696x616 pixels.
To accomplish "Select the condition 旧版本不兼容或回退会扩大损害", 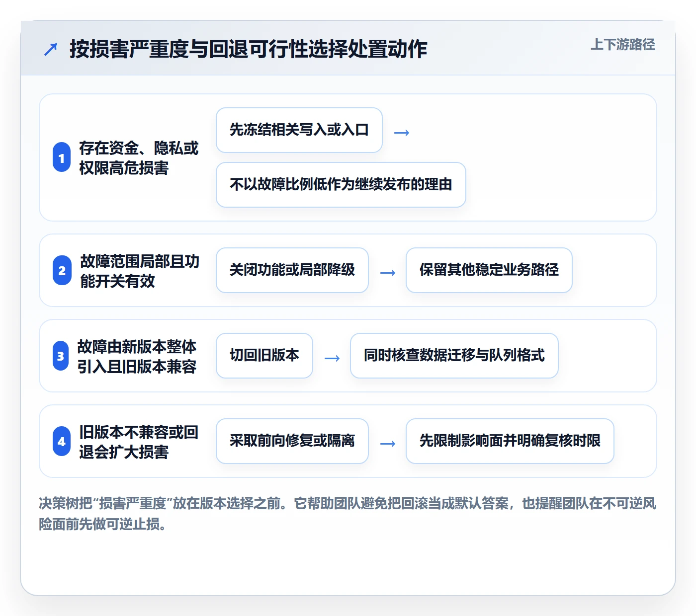I will point(139,442).
